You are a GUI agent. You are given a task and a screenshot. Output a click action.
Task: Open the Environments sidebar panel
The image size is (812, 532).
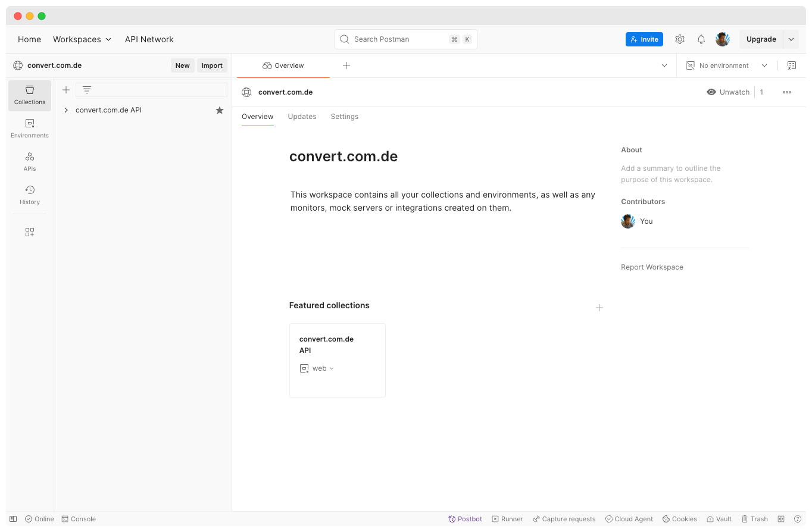[30, 129]
